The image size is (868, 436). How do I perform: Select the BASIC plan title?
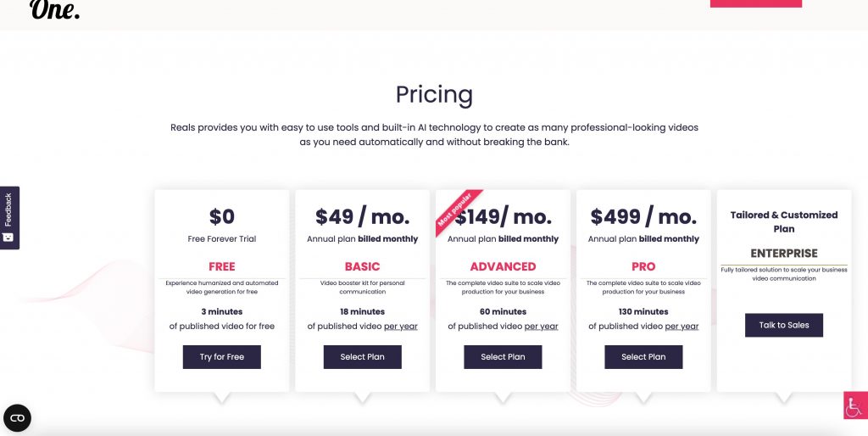point(362,266)
